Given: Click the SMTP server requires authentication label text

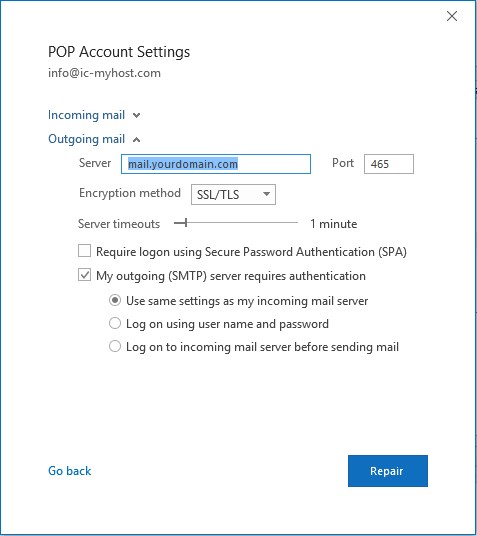Looking at the screenshot, I should click(231, 276).
